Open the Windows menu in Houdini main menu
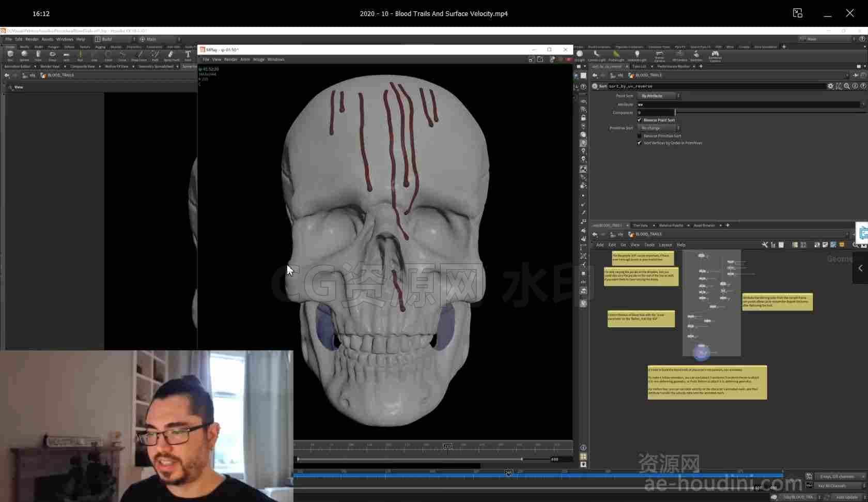868x502 pixels. pos(65,39)
